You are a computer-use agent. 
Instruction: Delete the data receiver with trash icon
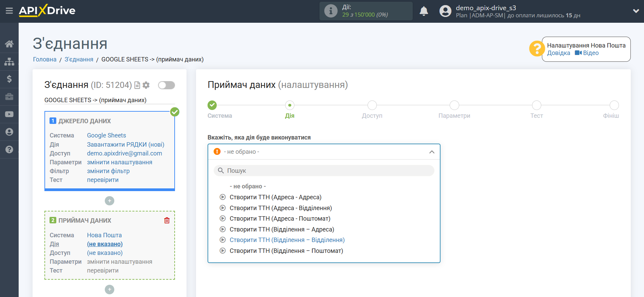tap(167, 220)
